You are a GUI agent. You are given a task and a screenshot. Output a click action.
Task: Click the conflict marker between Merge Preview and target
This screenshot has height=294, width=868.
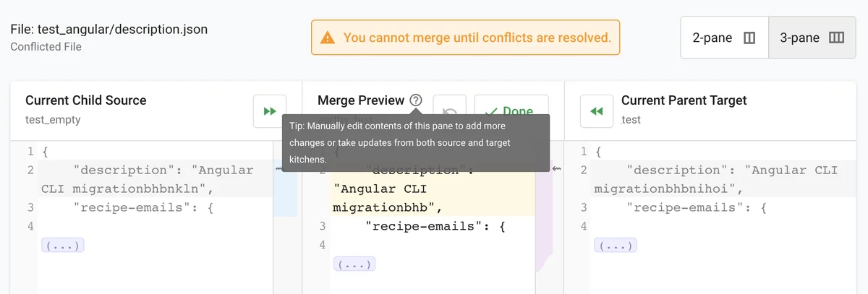[x=556, y=169]
